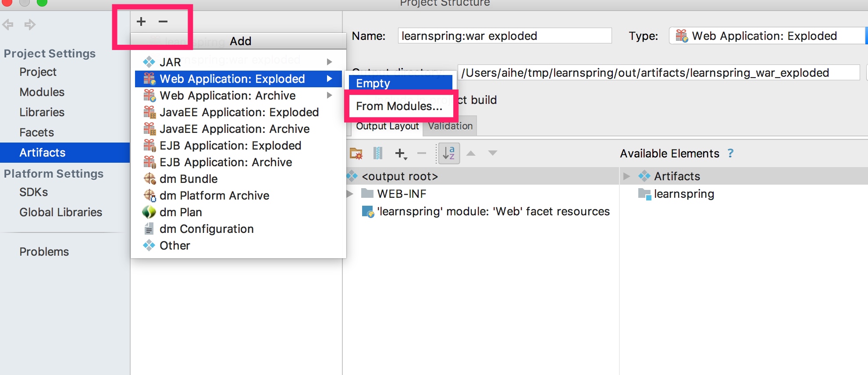Click the Available Elements help question mark
This screenshot has width=868, height=375.
[730, 154]
